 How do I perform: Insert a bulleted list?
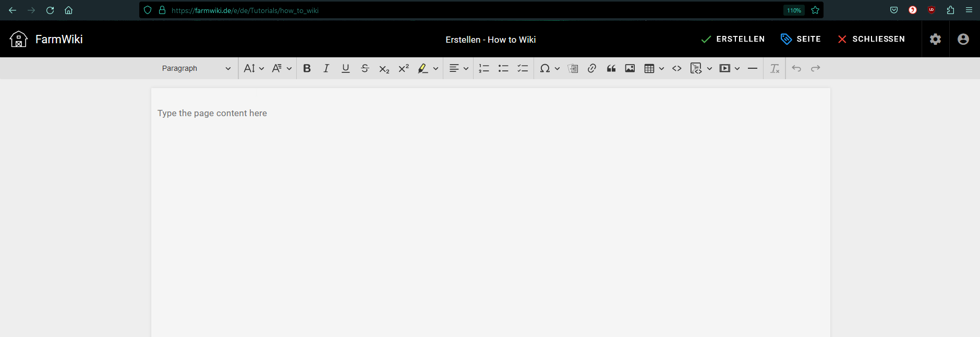click(x=503, y=68)
